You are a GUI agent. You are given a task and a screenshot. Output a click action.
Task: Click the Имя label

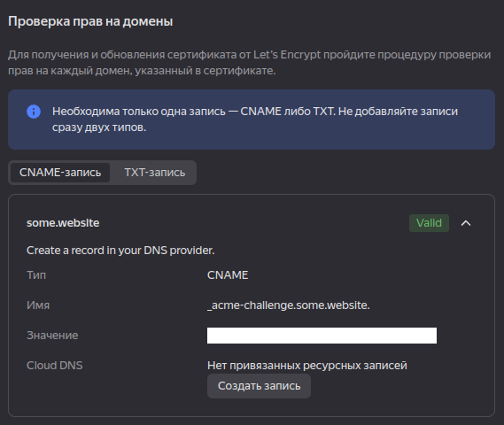tap(38, 305)
